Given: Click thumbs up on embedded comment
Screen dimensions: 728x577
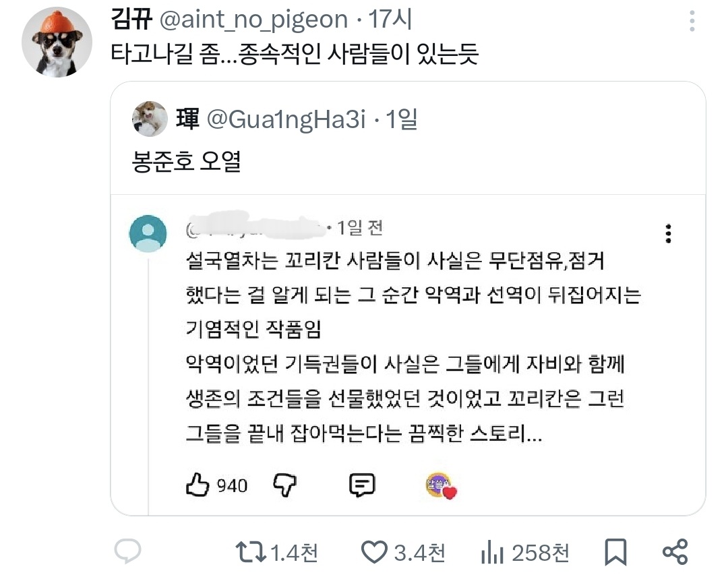Looking at the screenshot, I should [198, 485].
